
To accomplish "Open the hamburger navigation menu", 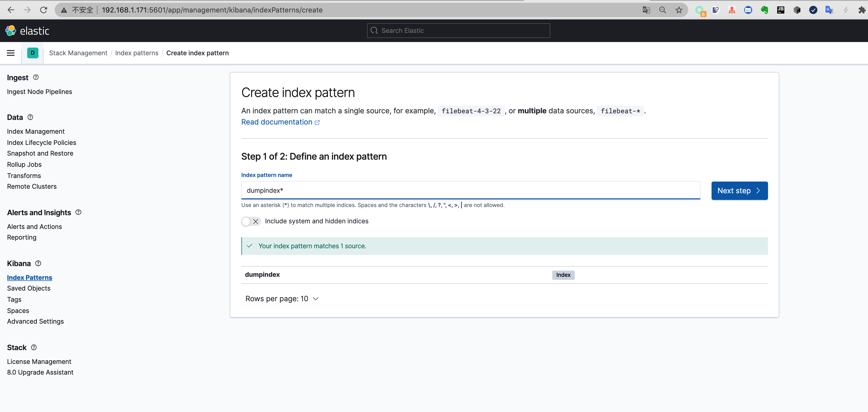I will [10, 53].
